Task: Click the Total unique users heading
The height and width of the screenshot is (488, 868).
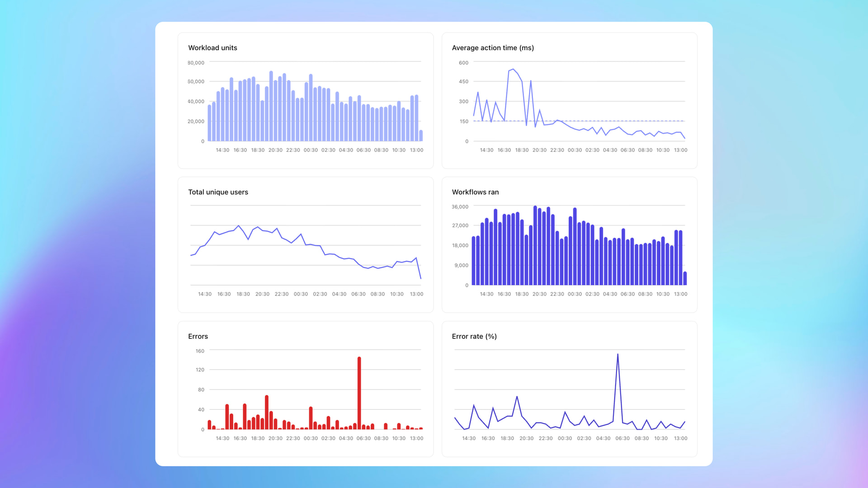Action: [218, 192]
